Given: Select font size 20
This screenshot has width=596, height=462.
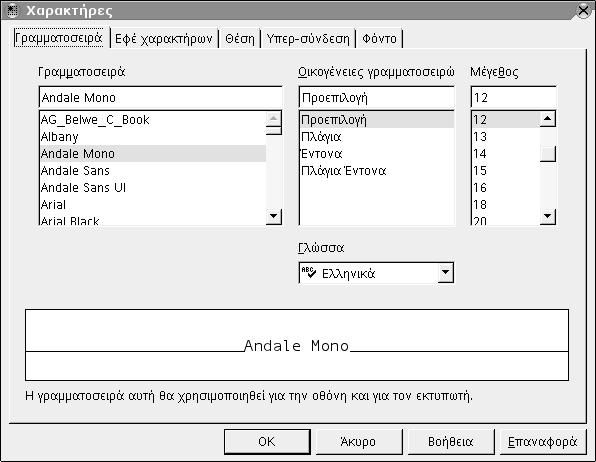Looking at the screenshot, I should coord(506,220).
